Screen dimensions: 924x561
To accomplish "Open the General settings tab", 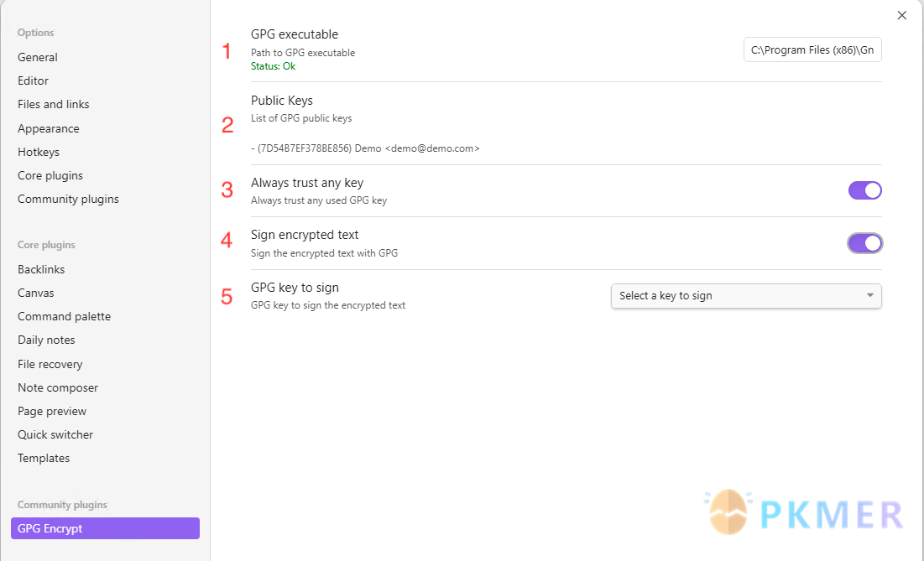I will [38, 57].
